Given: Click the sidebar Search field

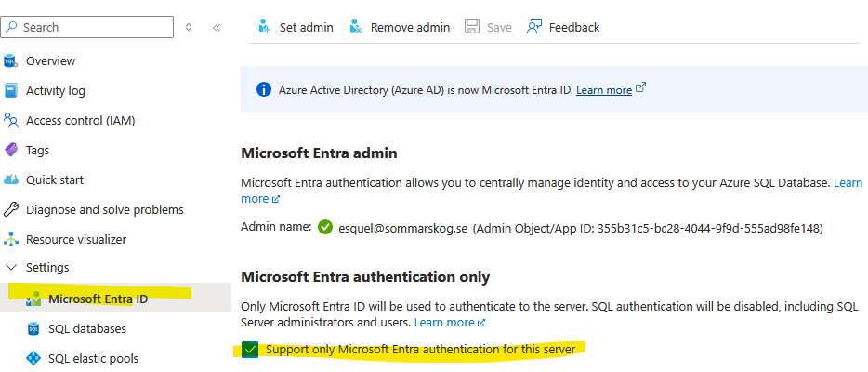Looking at the screenshot, I should pos(87,27).
